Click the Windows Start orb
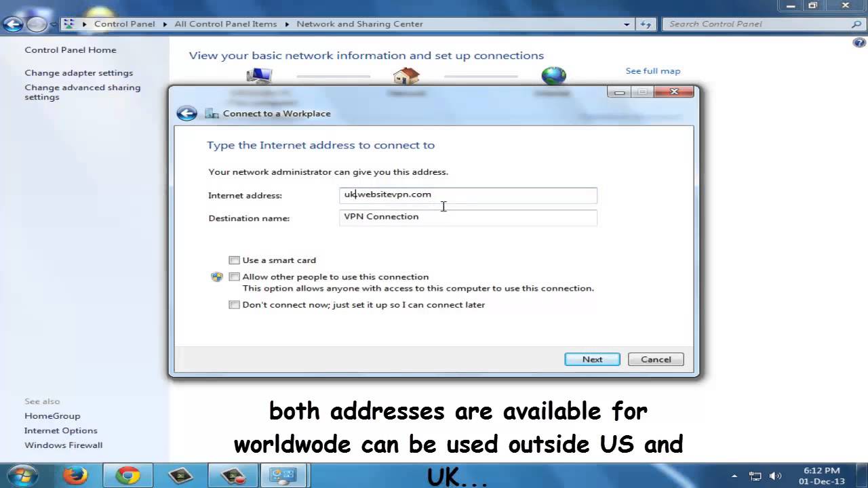 [x=22, y=476]
